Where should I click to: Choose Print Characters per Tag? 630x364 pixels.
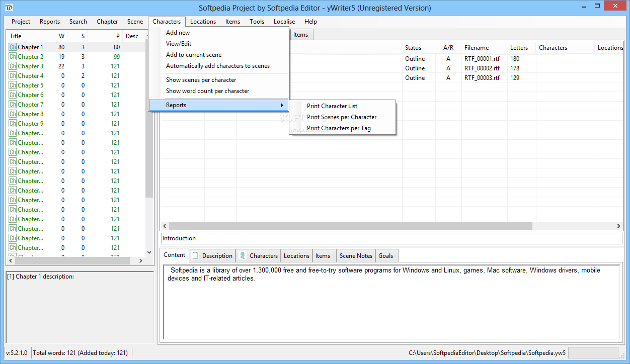343,128
